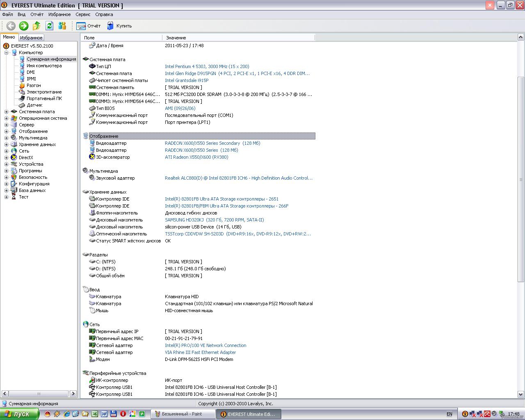
Task: Open the Избранное menu in menu bar
Action: (59, 14)
